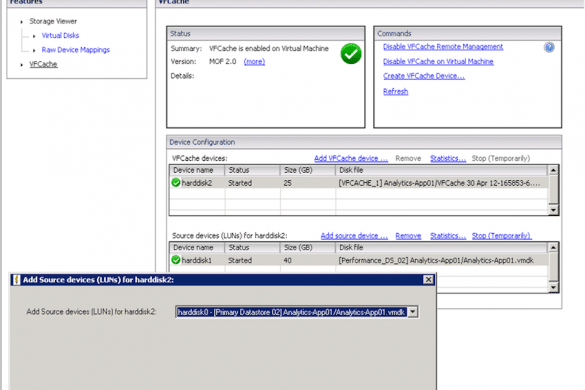Click the Add Source devices dialog title icon
This screenshot has width=585, height=390.
point(16,280)
